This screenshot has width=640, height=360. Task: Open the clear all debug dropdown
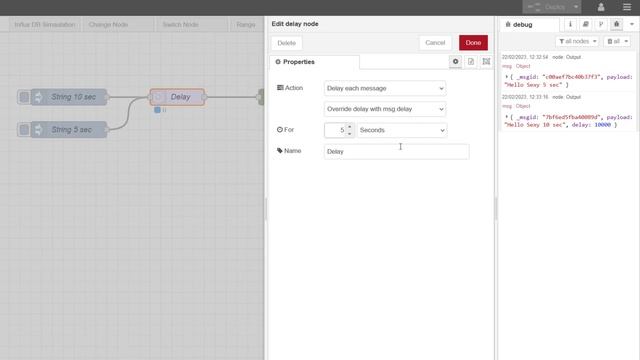point(617,41)
